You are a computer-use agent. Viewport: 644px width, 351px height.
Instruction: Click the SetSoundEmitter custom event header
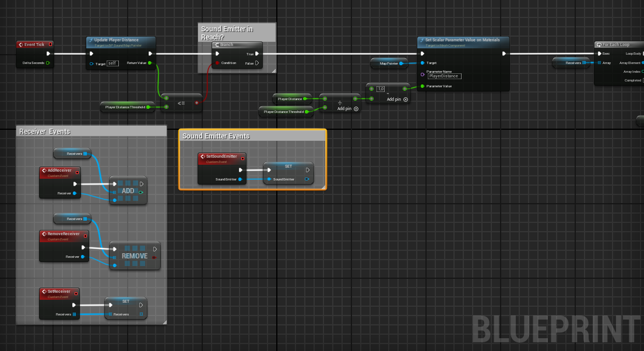(x=221, y=157)
